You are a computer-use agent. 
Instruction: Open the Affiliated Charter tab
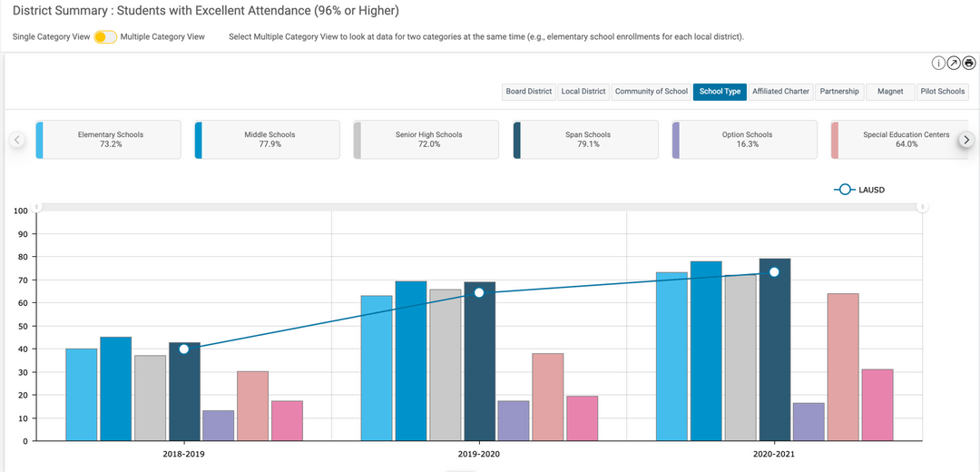click(779, 92)
